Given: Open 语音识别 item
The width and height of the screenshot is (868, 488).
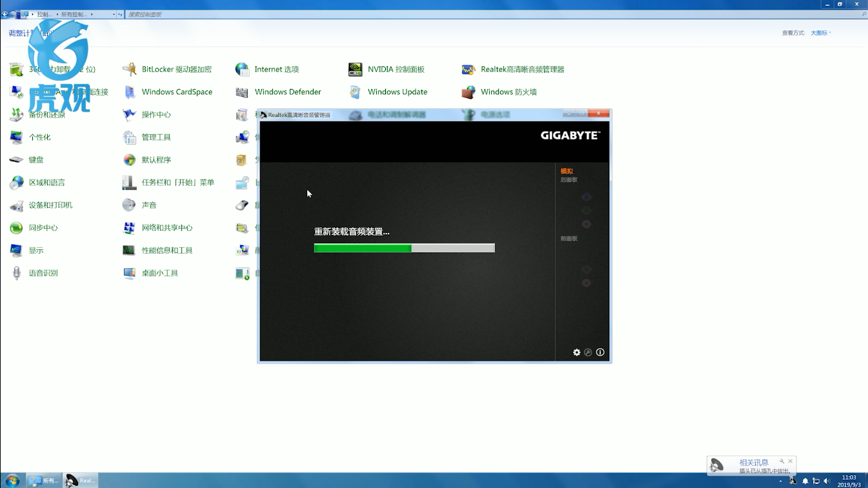Looking at the screenshot, I should point(34,273).
